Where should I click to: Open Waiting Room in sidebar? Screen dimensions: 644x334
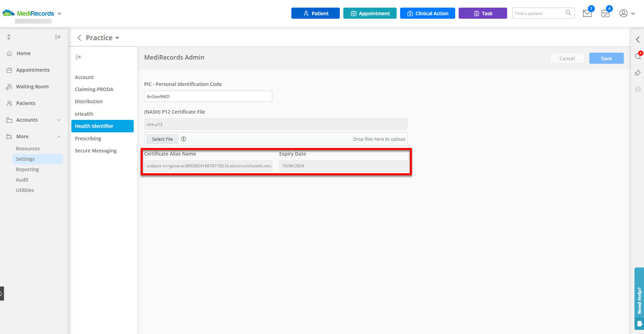tap(32, 87)
